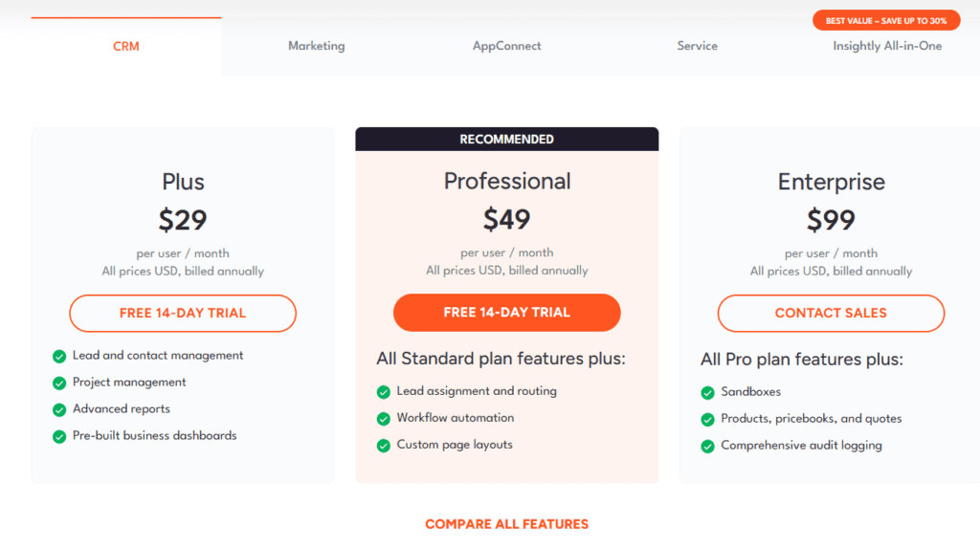
Task: Open the Insightly All-in-One tab
Action: pos(887,46)
